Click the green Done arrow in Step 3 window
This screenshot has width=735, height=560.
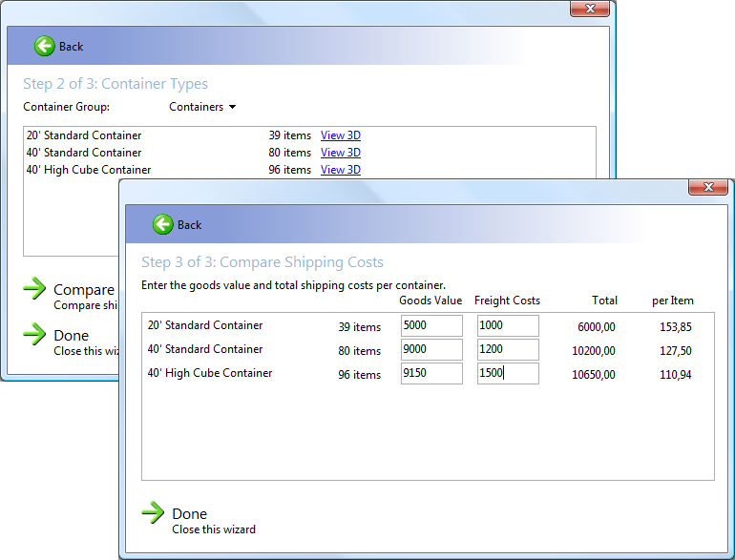(153, 512)
